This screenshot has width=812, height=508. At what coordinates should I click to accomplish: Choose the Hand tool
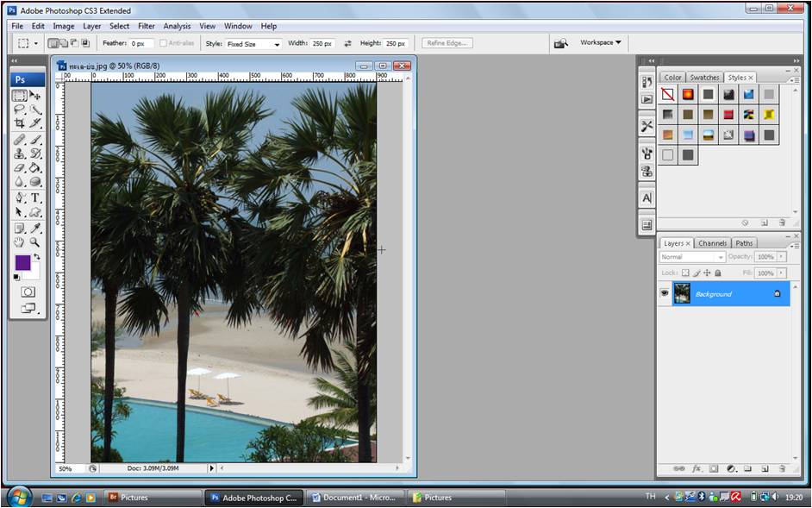pos(20,243)
